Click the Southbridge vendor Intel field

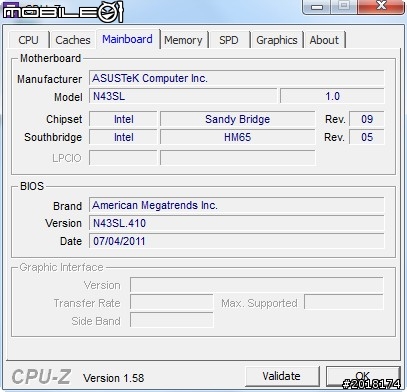tap(123, 137)
